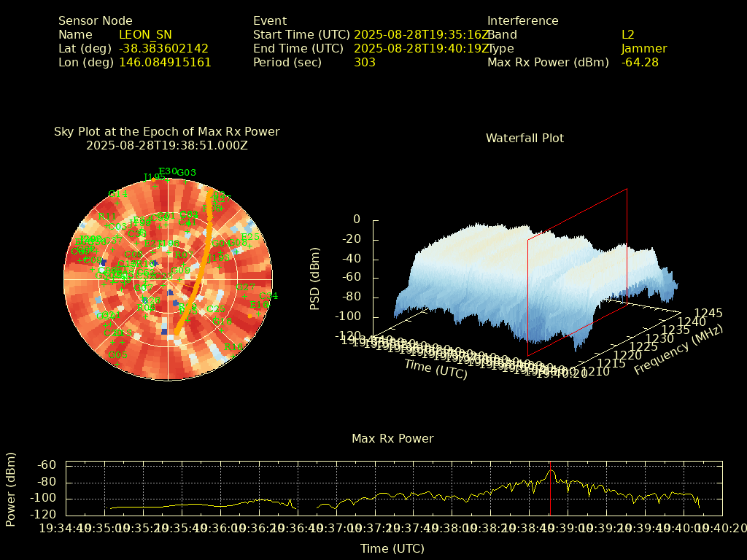747x560 pixels.
Task: Select the Max Rx Power value -64.28
Action: 640,62
